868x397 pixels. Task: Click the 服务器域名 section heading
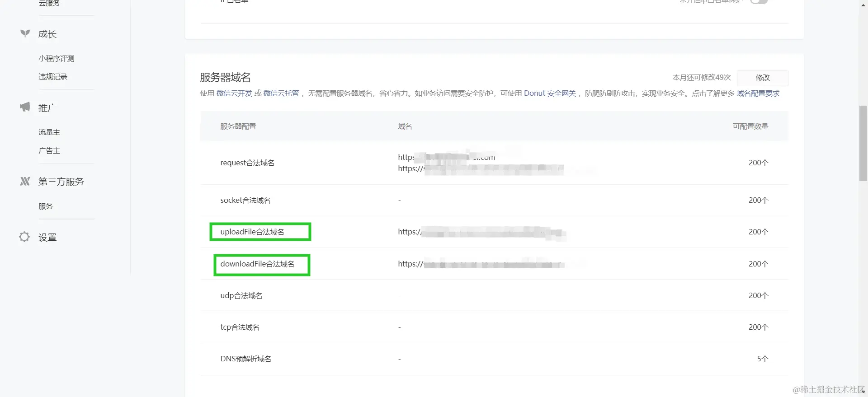click(225, 77)
